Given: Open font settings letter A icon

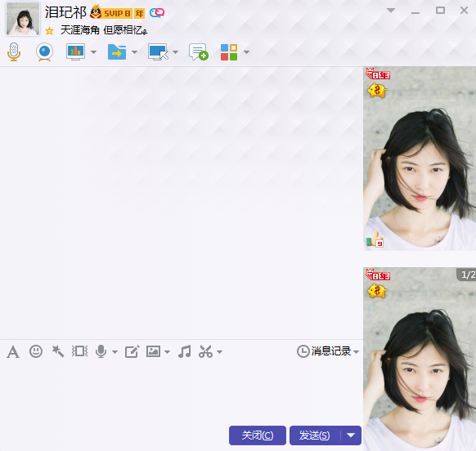Looking at the screenshot, I should click(13, 352).
